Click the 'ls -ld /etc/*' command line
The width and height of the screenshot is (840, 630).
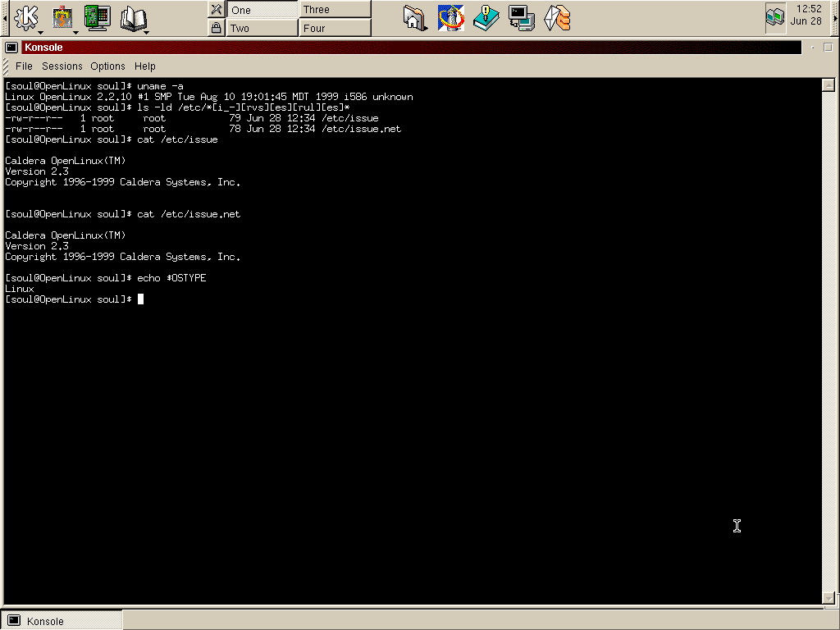click(x=177, y=107)
